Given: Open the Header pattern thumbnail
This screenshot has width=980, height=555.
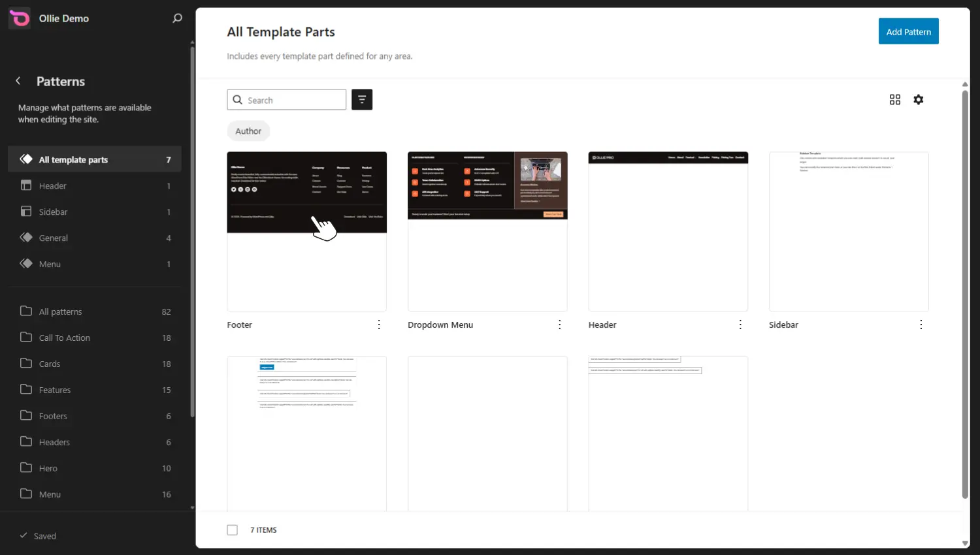Looking at the screenshot, I should click(668, 232).
